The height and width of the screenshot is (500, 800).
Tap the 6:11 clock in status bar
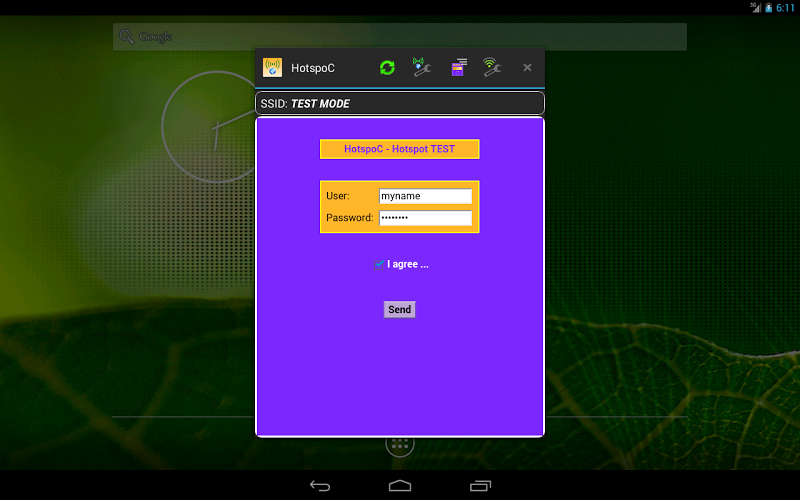click(785, 8)
